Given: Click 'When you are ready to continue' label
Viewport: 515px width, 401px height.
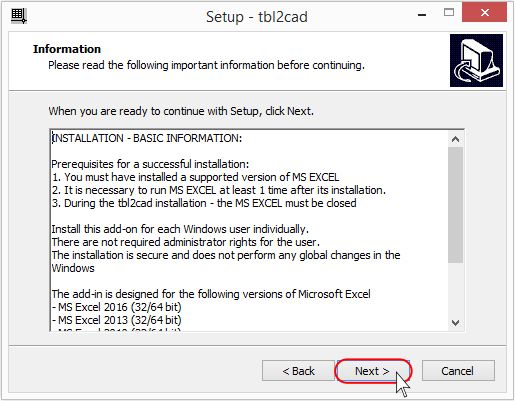Looking at the screenshot, I should pyautogui.click(x=181, y=111).
